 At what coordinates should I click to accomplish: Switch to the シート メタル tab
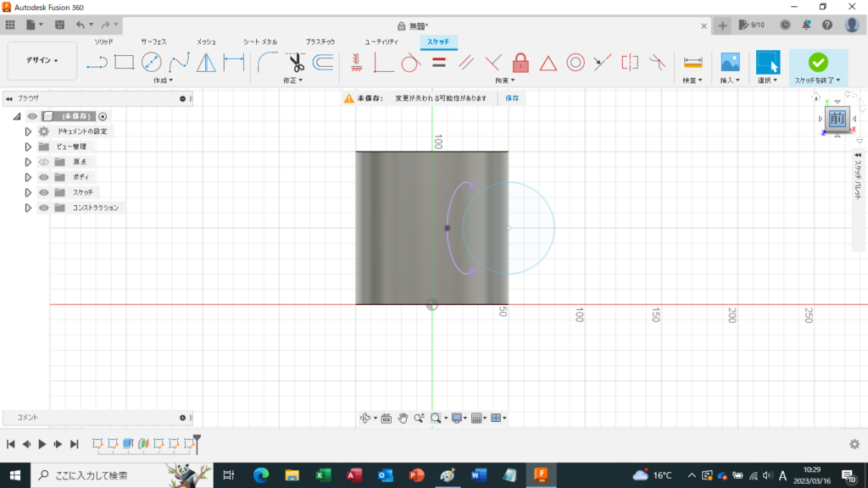coord(260,42)
